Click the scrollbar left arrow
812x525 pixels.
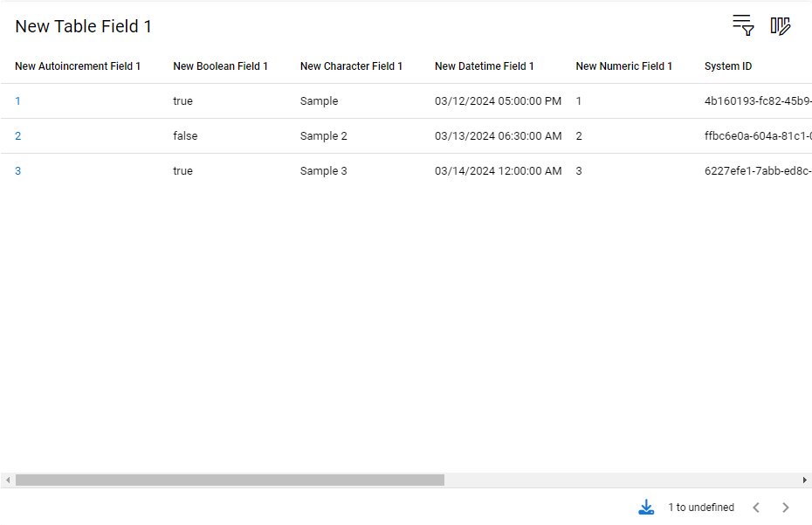pyautogui.click(x=7, y=480)
